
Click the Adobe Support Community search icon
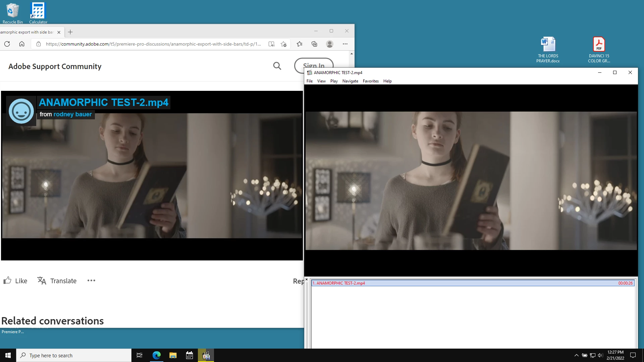point(277,66)
